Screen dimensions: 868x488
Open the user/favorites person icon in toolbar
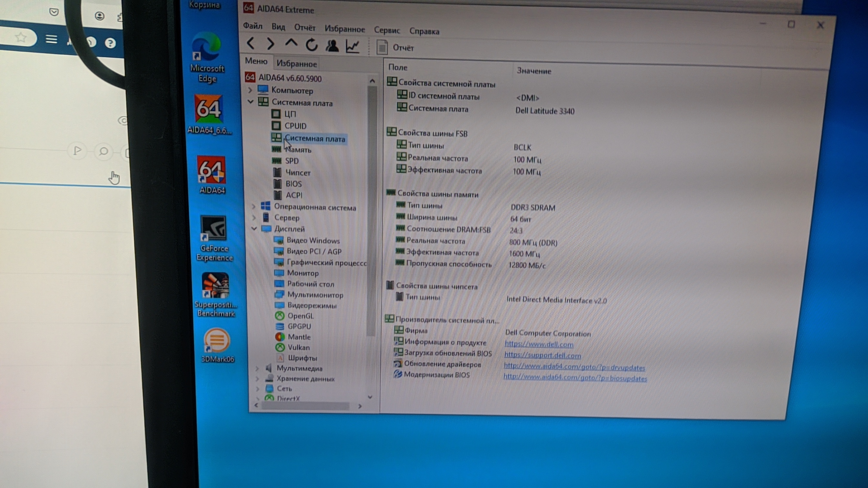click(332, 46)
